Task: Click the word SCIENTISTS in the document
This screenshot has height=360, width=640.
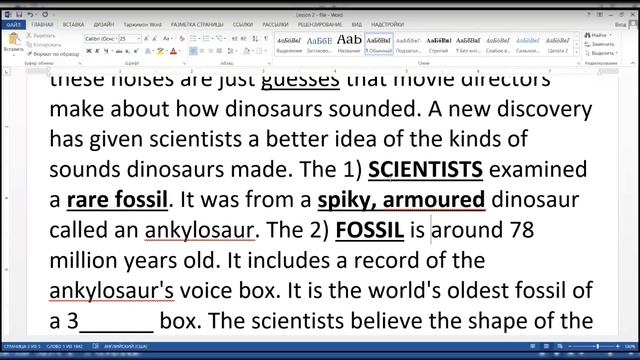Action: pyautogui.click(x=425, y=169)
